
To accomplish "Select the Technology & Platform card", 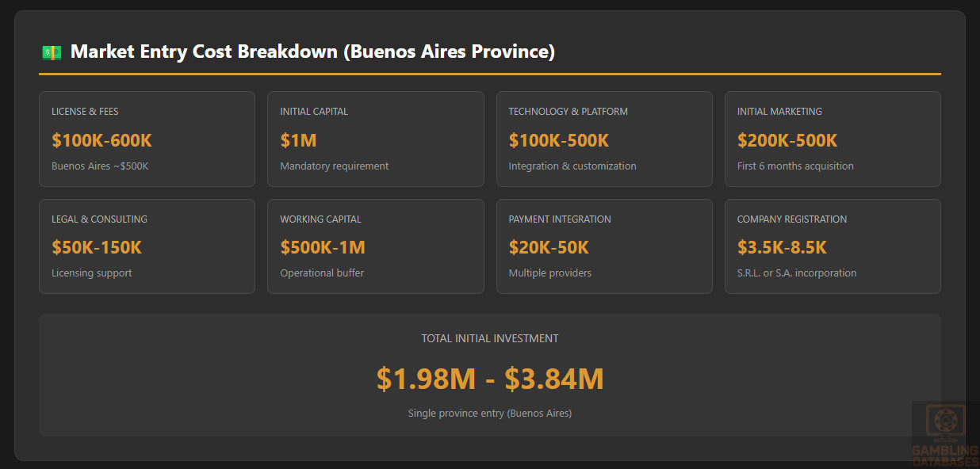I will click(x=603, y=139).
